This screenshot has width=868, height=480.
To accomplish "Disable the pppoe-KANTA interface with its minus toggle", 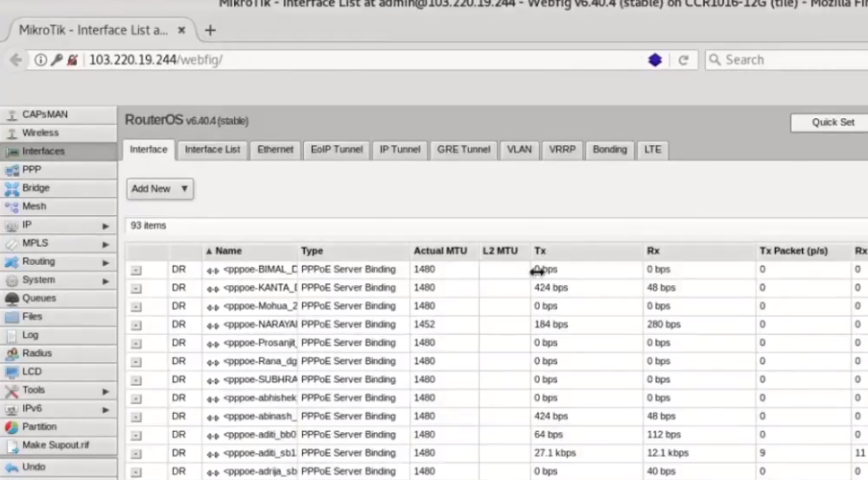I will (136, 288).
